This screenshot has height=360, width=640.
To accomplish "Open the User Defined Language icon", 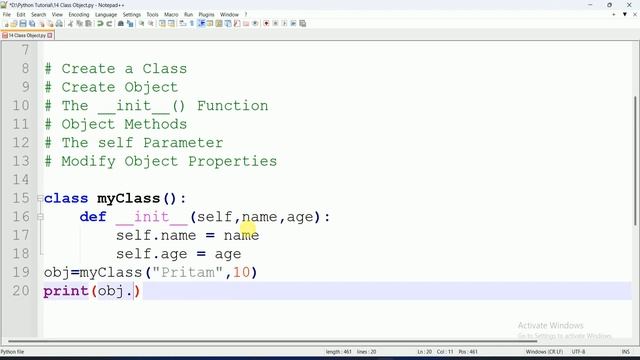I will tap(210, 24).
